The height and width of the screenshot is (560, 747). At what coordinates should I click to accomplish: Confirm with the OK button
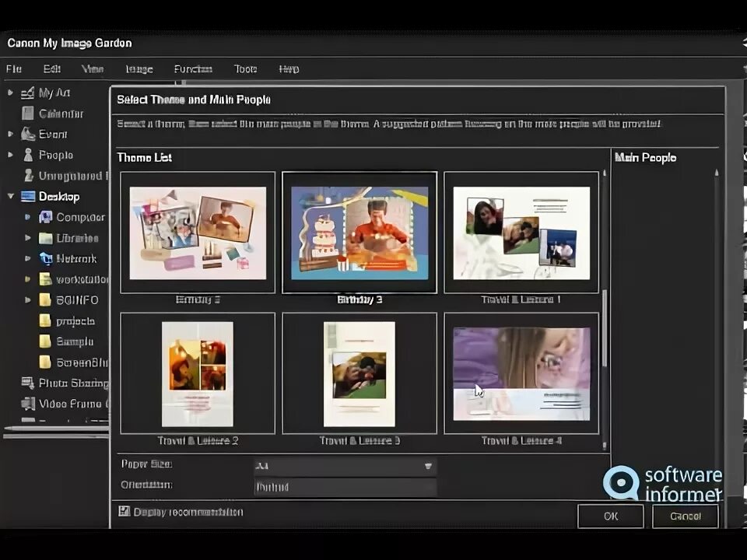611,516
